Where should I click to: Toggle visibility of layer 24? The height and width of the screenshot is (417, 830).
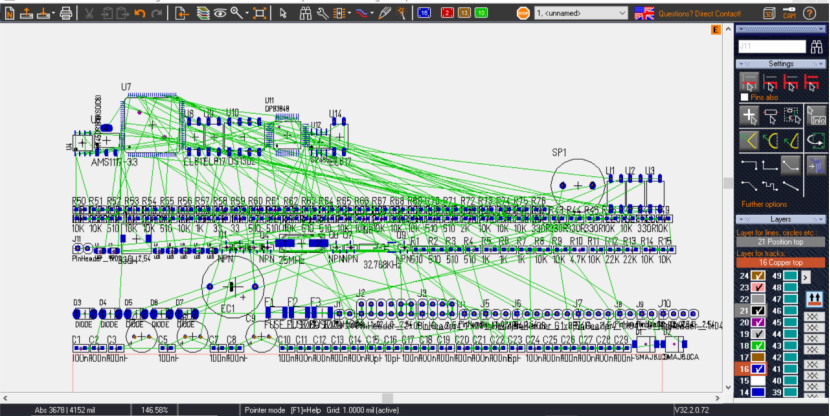tap(759, 276)
